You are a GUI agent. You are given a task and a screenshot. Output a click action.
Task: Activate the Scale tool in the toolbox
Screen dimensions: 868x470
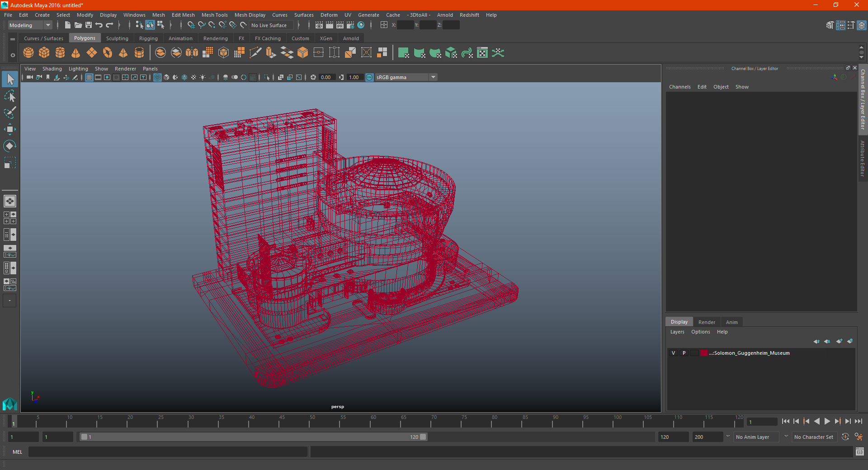click(x=10, y=163)
